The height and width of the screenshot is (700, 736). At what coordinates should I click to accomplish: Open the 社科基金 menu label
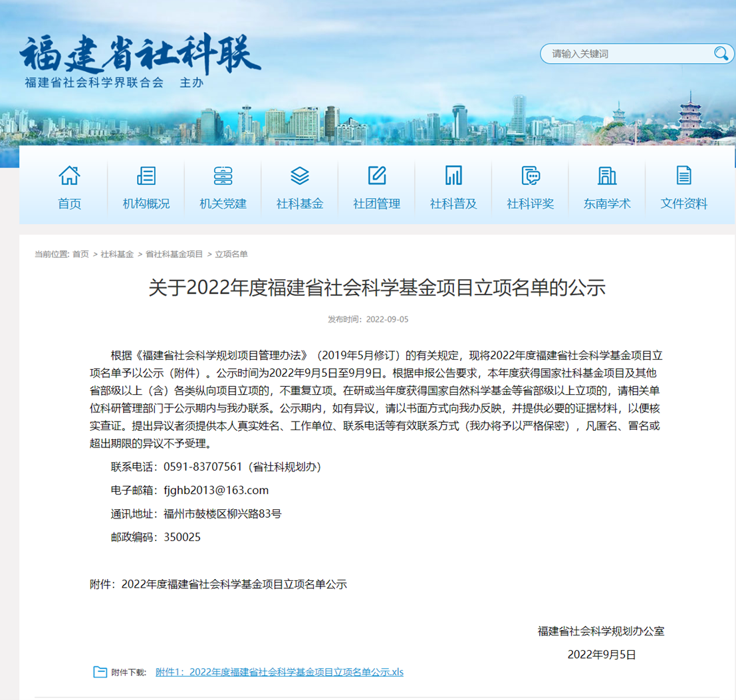point(300,204)
